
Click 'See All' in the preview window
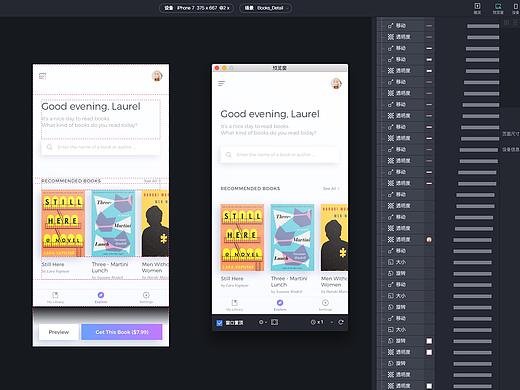click(331, 188)
